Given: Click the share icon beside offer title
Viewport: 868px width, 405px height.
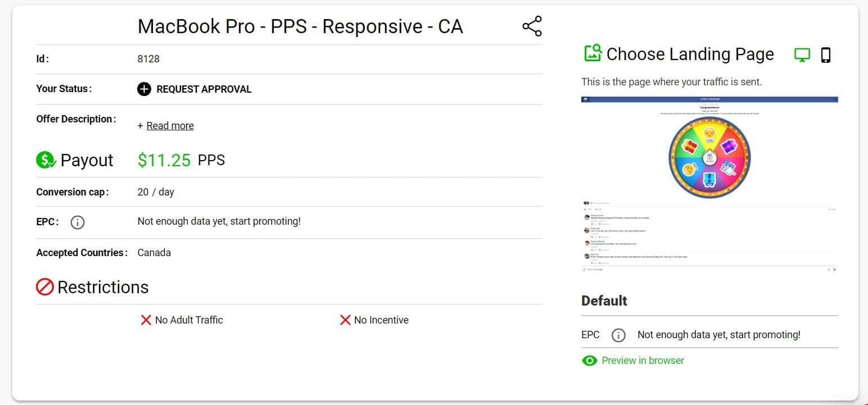Looking at the screenshot, I should pyautogui.click(x=532, y=26).
